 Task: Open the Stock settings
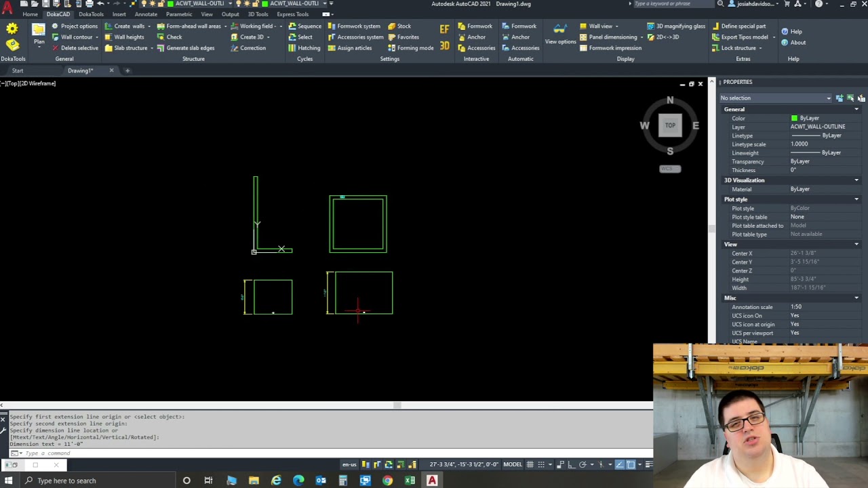[399, 26]
